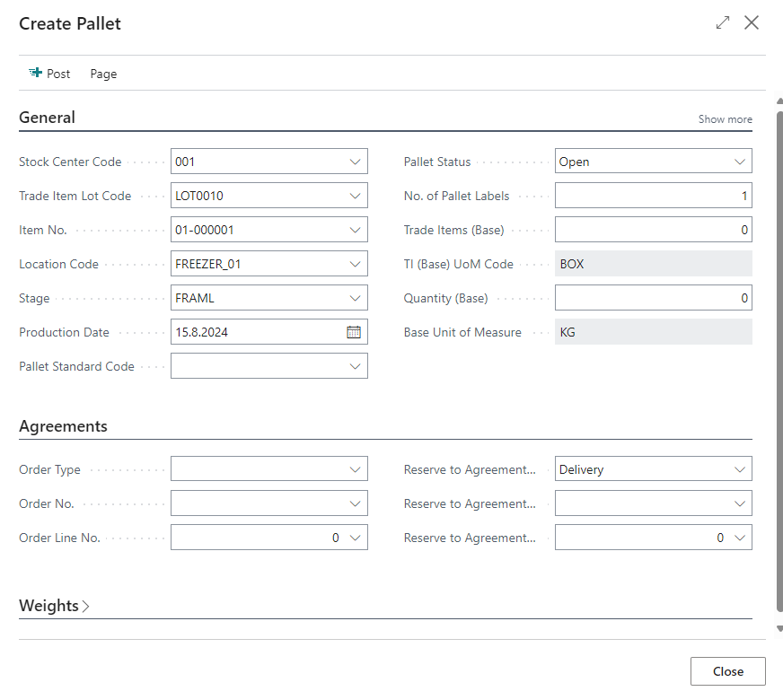Open Stock Center Code dropdown
This screenshot has width=783, height=700.
[x=354, y=162]
